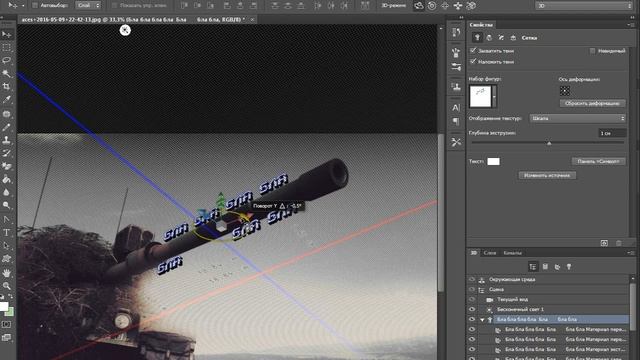The height and width of the screenshot is (360, 640).
Task: Click the shape preset thumbnail
Action: 480,97
